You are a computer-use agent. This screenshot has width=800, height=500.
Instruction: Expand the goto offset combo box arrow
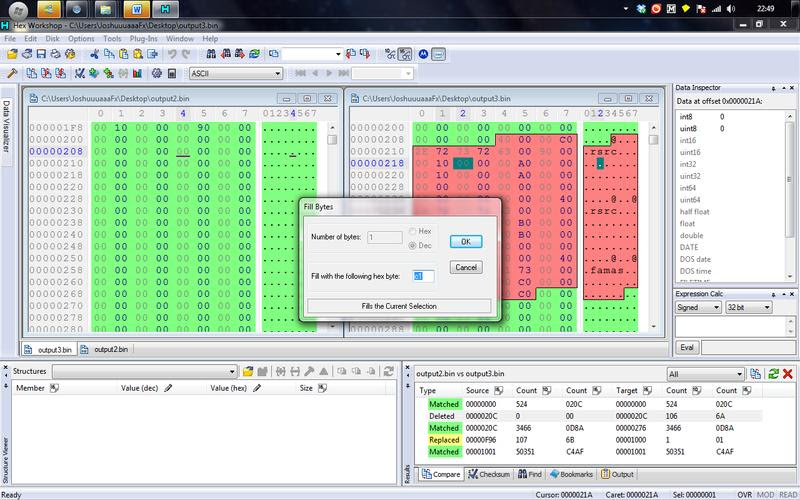click(x=338, y=54)
